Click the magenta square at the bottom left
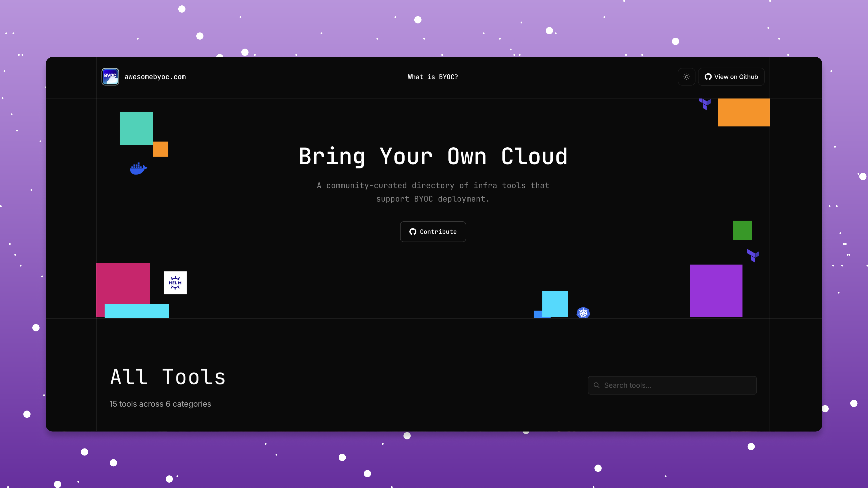The width and height of the screenshot is (868, 488). (x=123, y=283)
